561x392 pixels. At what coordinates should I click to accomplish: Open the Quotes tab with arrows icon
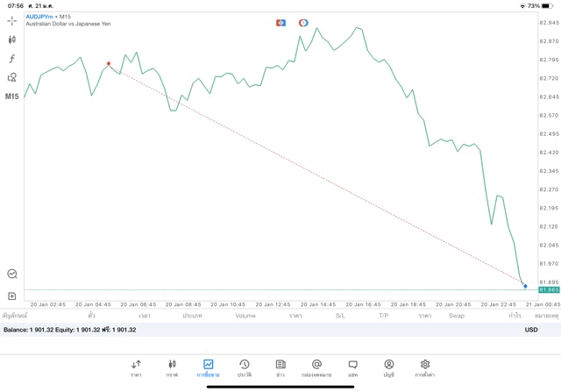coord(136,367)
